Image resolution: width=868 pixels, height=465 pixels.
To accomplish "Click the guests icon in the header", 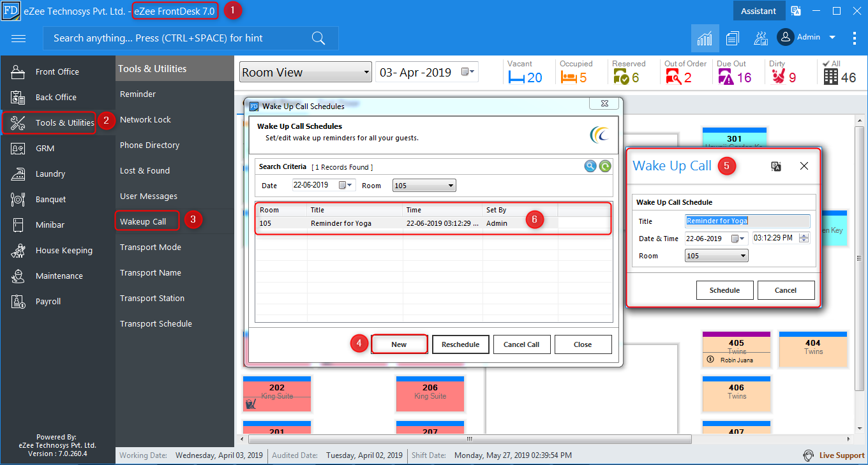I will pyautogui.click(x=760, y=38).
